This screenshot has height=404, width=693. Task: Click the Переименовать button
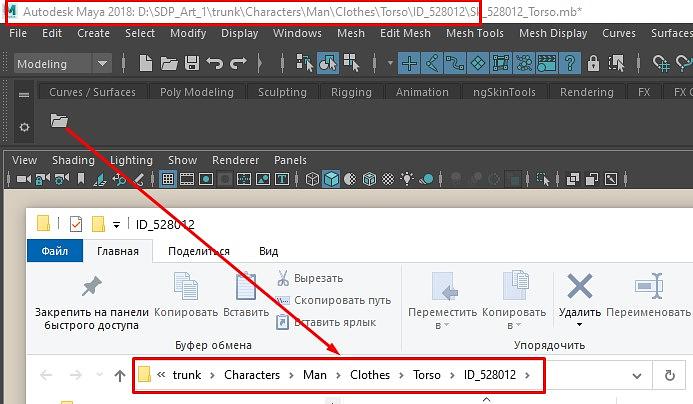tap(648, 293)
